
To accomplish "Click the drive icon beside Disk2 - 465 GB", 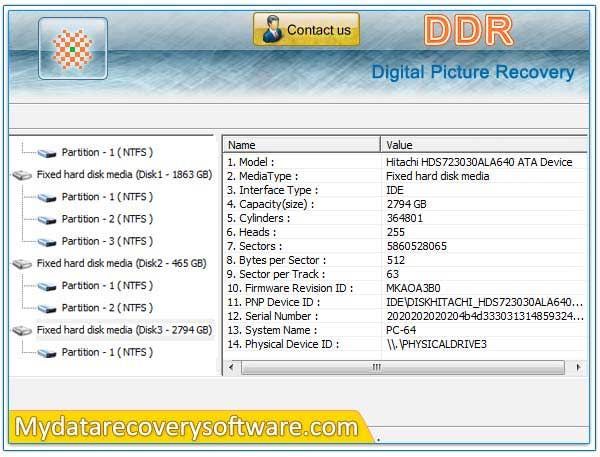I will tap(22, 264).
